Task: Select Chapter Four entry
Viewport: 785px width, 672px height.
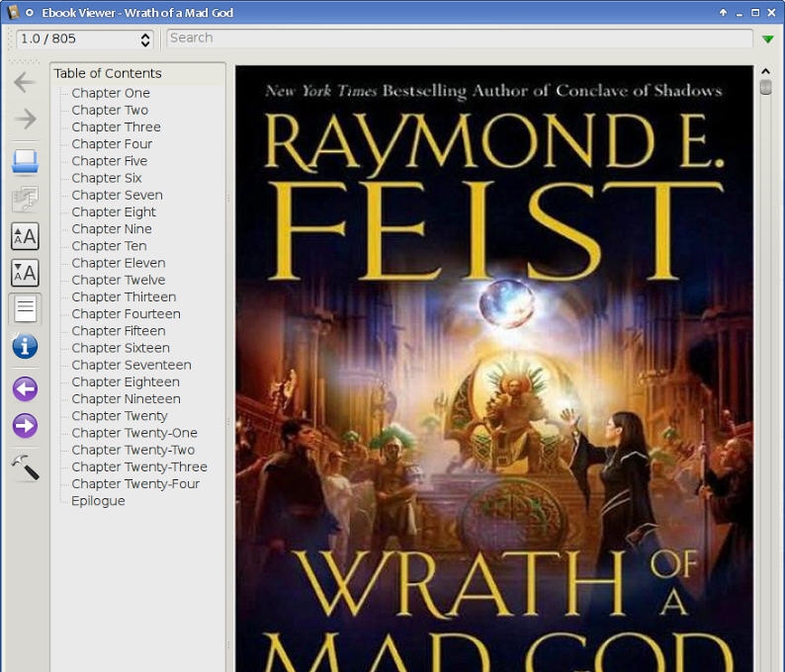Action: (x=112, y=144)
